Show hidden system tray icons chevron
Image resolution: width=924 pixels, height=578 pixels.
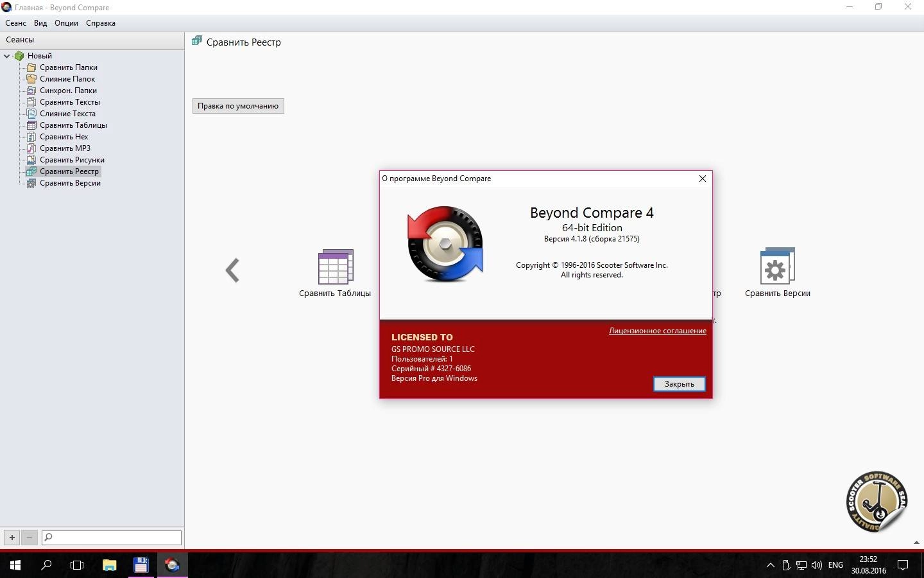coord(770,565)
